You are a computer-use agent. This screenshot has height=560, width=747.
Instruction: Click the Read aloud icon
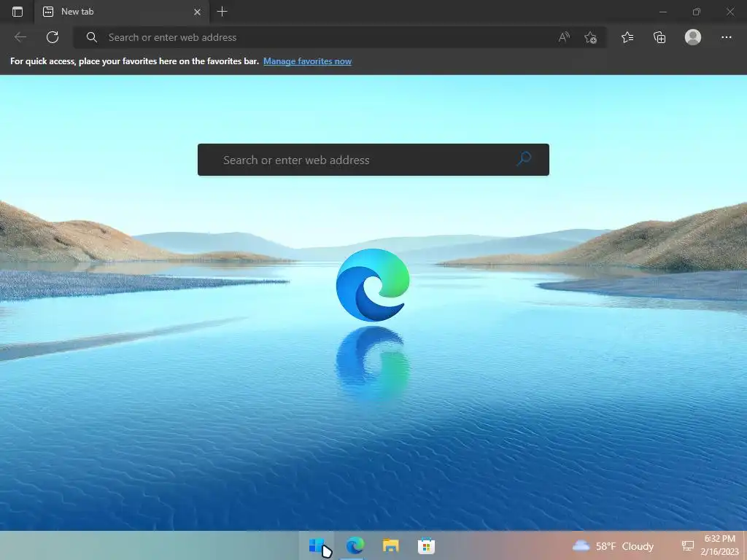coord(564,37)
